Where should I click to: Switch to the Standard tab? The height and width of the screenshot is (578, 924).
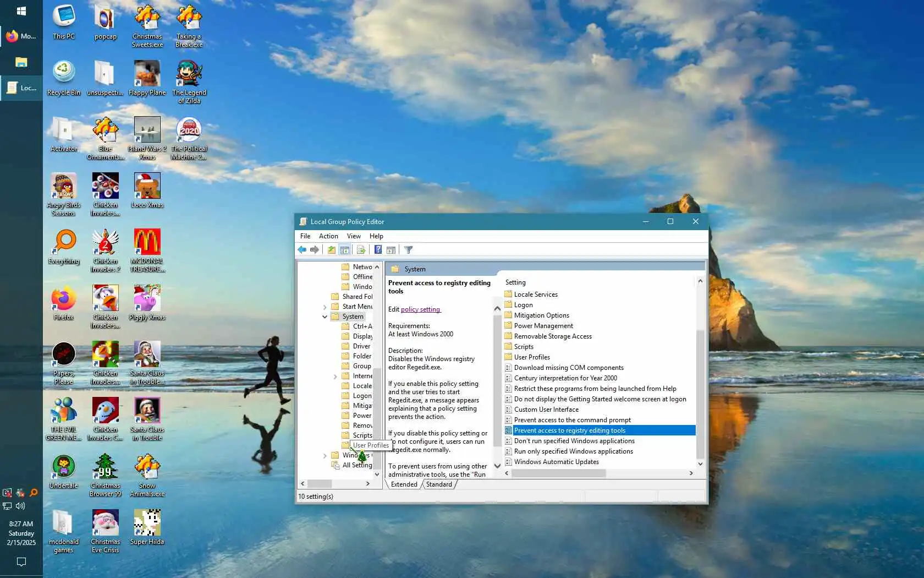click(x=439, y=484)
